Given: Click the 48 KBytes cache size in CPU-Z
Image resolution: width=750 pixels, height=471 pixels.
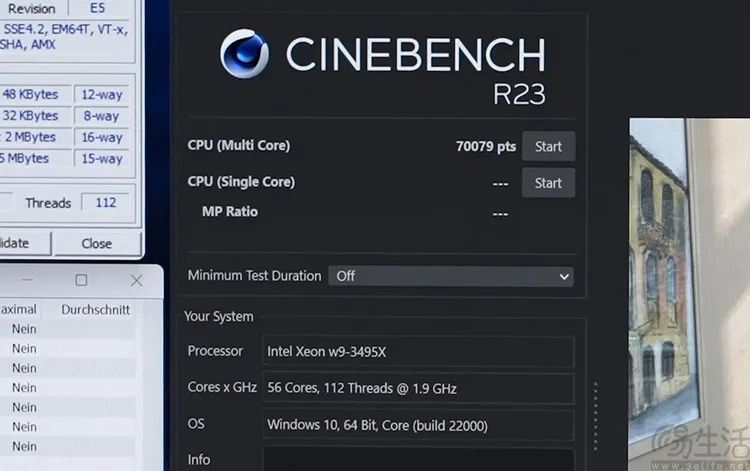Looking at the screenshot, I should point(30,95).
